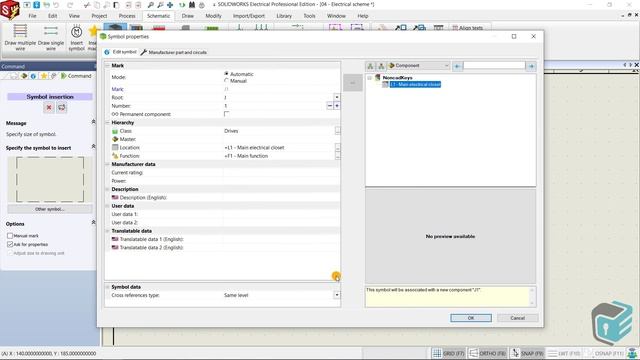Open the Project menu
The image size is (640, 360).
coord(99,16)
